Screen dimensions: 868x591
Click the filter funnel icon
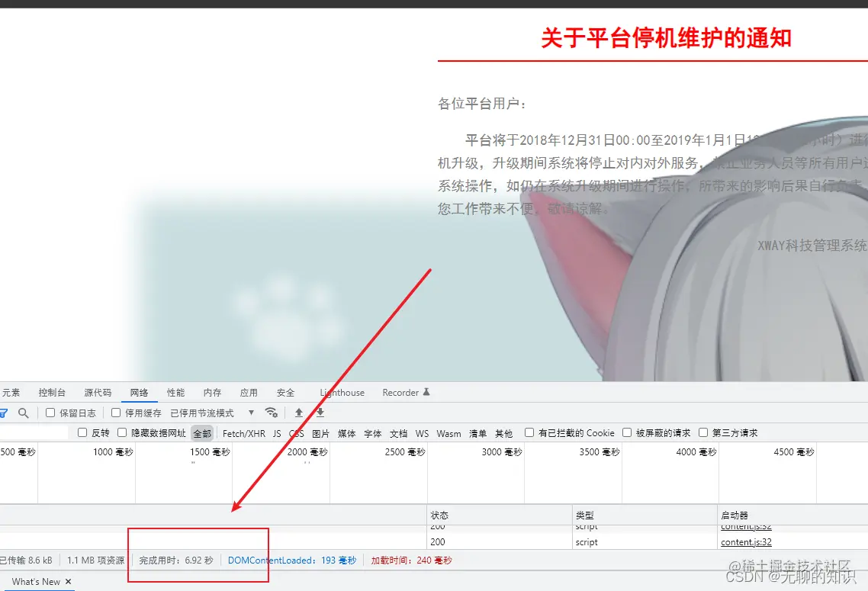tap(4, 413)
